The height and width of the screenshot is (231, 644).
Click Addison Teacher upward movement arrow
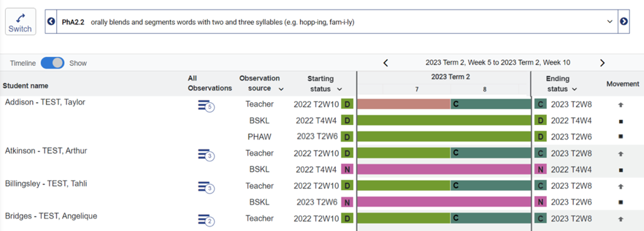620,105
